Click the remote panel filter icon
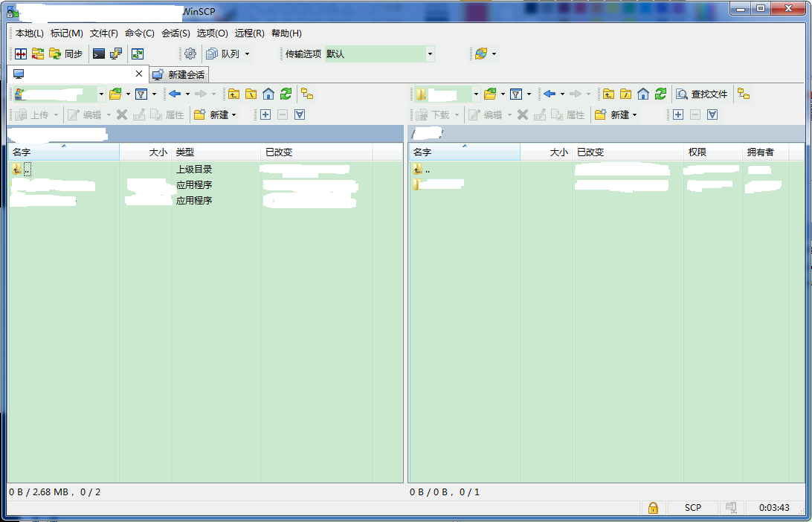Screen dimensions: 812x522 point(516,94)
